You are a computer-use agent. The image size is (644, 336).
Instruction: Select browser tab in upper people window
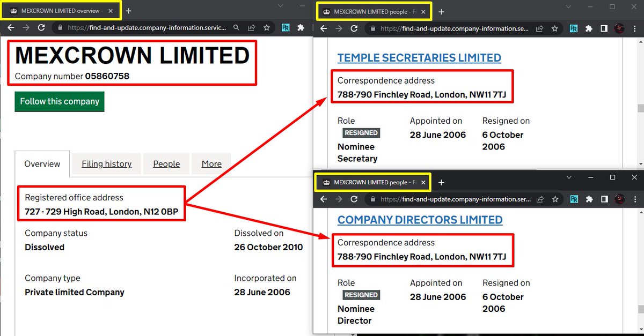(x=374, y=12)
